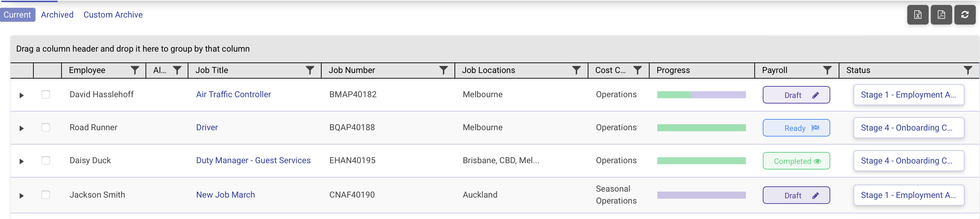980x219 pixels.
Task: Open the Cost C... column filter
Action: pyautogui.click(x=638, y=70)
